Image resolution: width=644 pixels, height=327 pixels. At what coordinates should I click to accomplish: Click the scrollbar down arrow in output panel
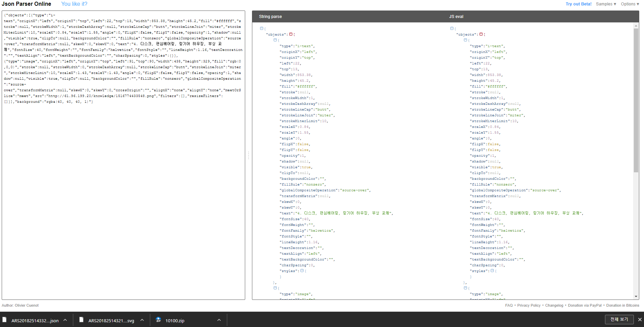pyautogui.click(x=636, y=297)
